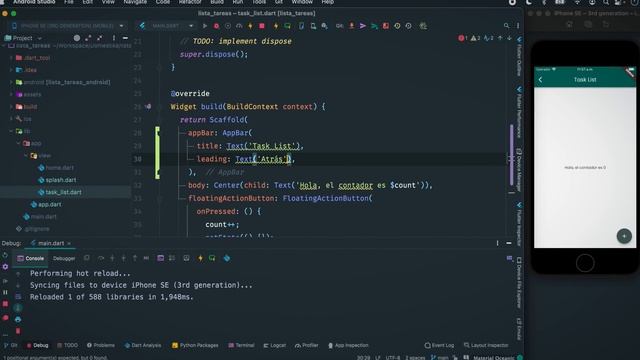Expand the .idea folder
The image size is (640, 360).
click(11, 70)
